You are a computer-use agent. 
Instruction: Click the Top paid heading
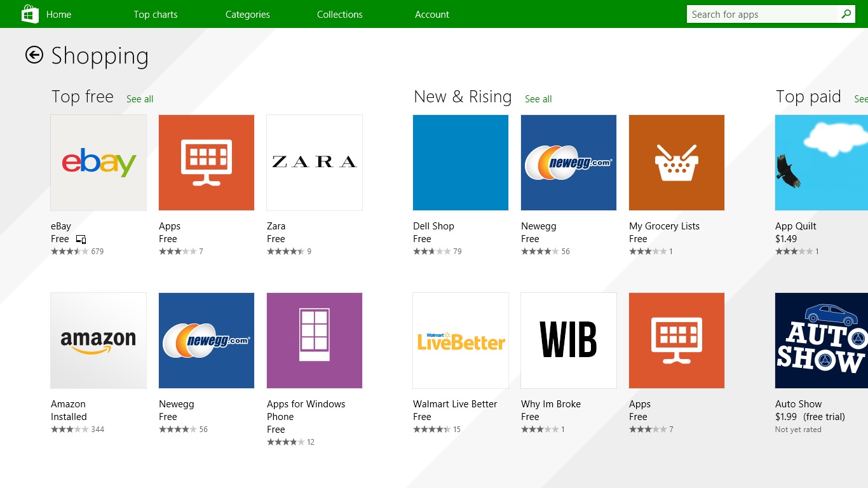808,97
